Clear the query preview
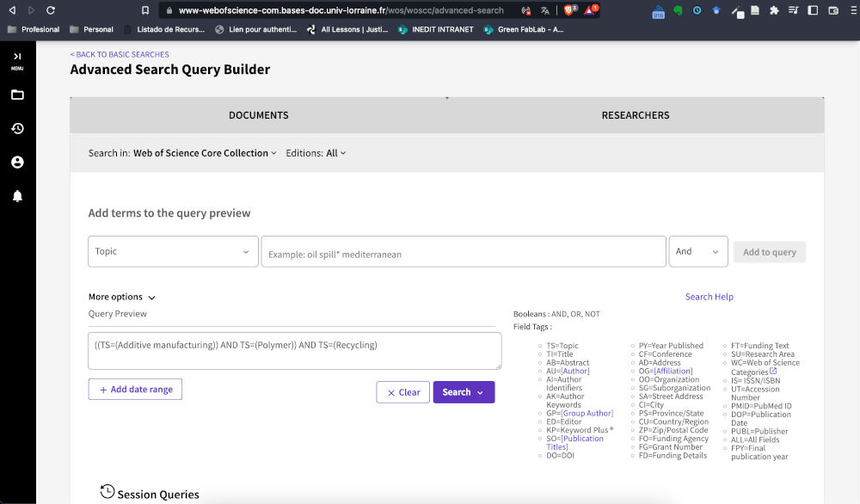The width and height of the screenshot is (860, 504). pyautogui.click(x=402, y=392)
